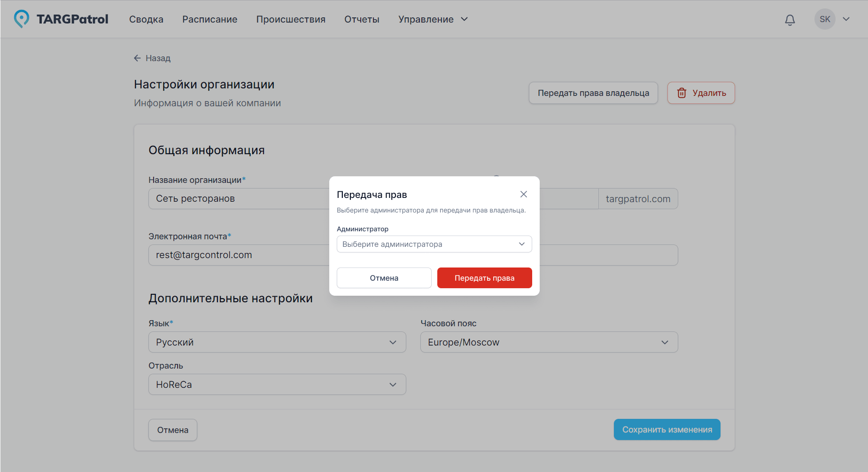Expand the user account menu chevron
This screenshot has width=868, height=472.
[846, 19]
